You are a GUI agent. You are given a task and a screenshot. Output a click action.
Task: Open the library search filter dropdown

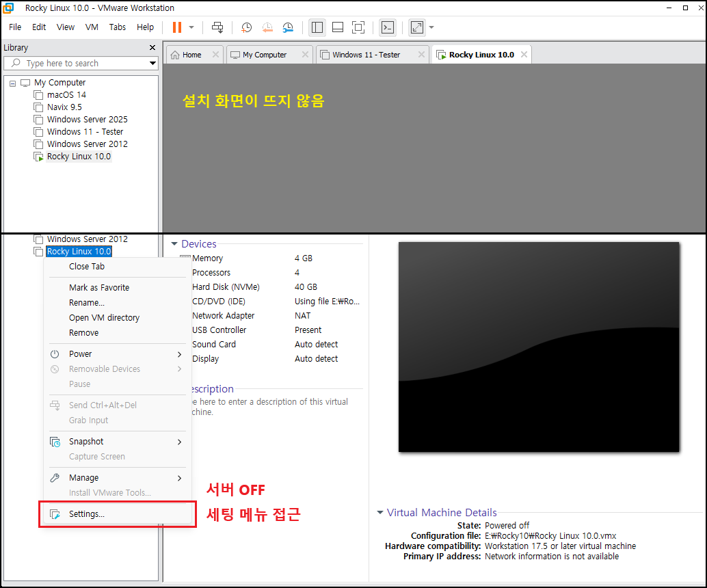(x=153, y=63)
